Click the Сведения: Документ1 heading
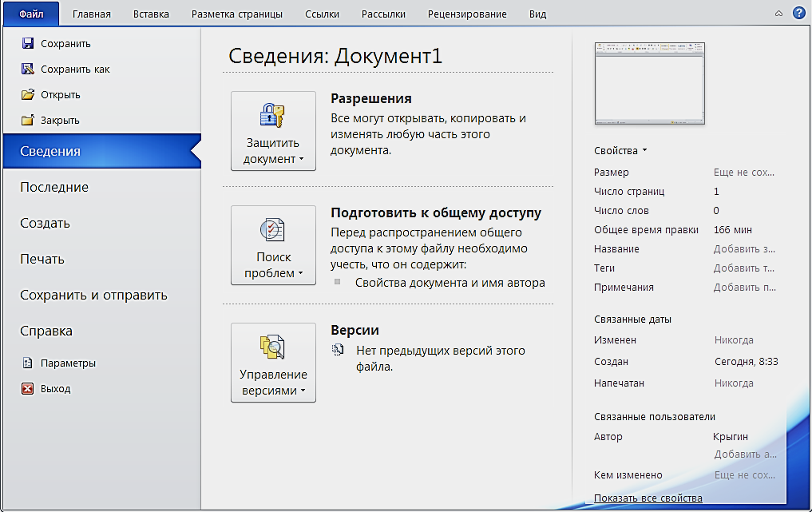This screenshot has width=812, height=512. point(335,56)
